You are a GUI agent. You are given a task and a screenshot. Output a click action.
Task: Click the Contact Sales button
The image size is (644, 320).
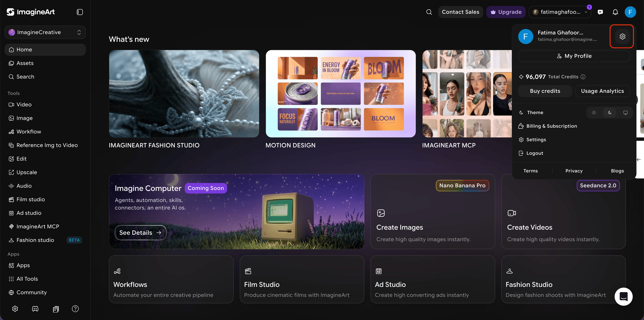coord(461,12)
